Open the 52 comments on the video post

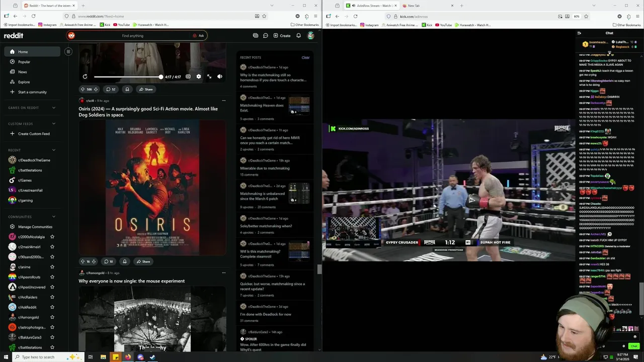[110, 89]
